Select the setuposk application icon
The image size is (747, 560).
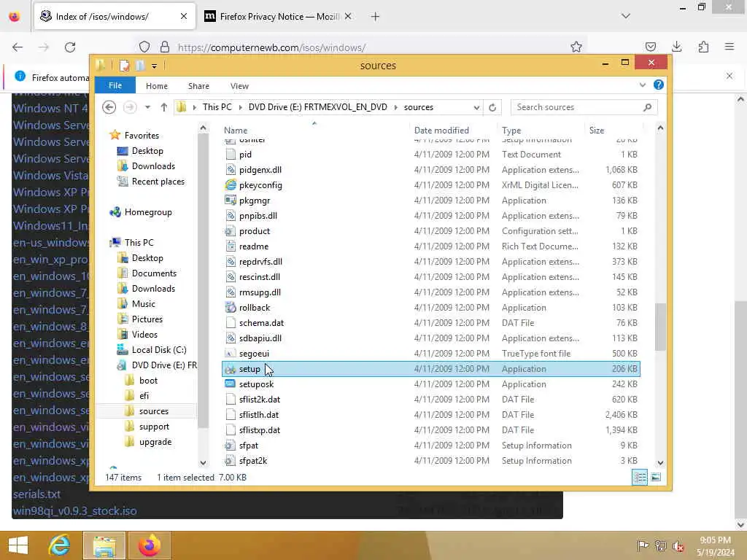(231, 384)
